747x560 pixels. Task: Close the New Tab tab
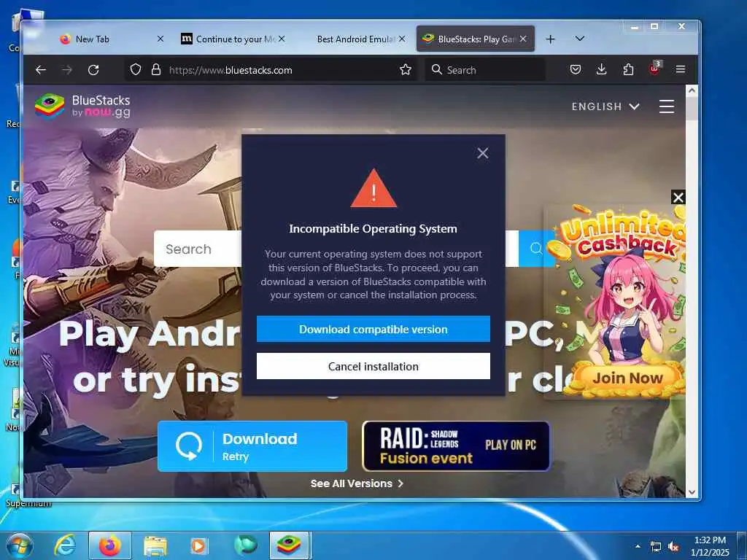tap(160, 39)
